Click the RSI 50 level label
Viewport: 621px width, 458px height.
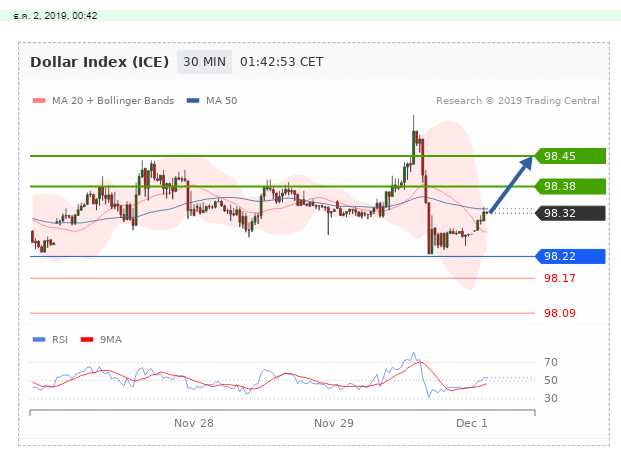click(x=551, y=380)
